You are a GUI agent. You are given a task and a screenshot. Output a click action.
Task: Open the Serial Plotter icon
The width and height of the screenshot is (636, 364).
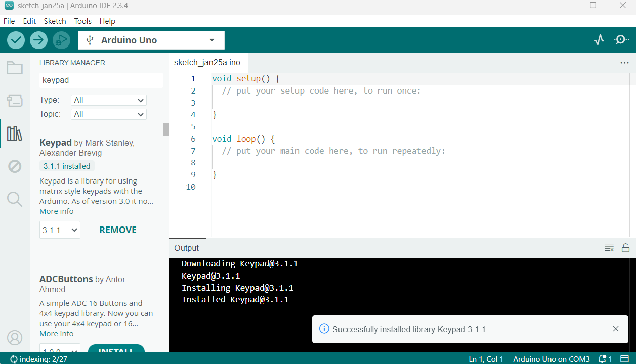pyautogui.click(x=599, y=40)
